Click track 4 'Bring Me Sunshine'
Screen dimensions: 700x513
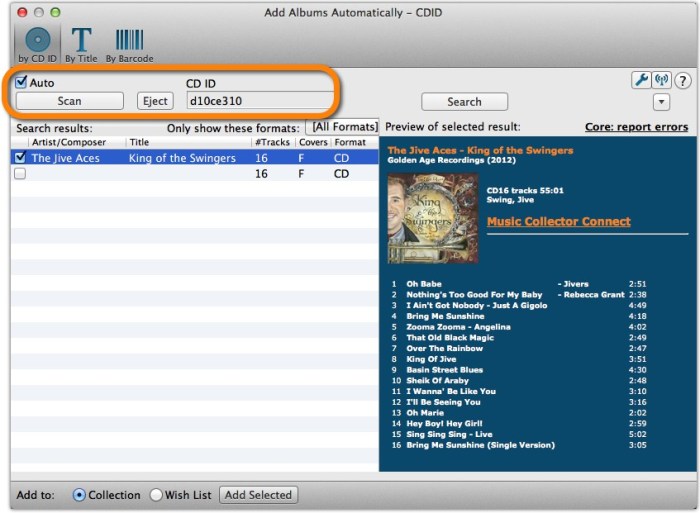click(445, 316)
